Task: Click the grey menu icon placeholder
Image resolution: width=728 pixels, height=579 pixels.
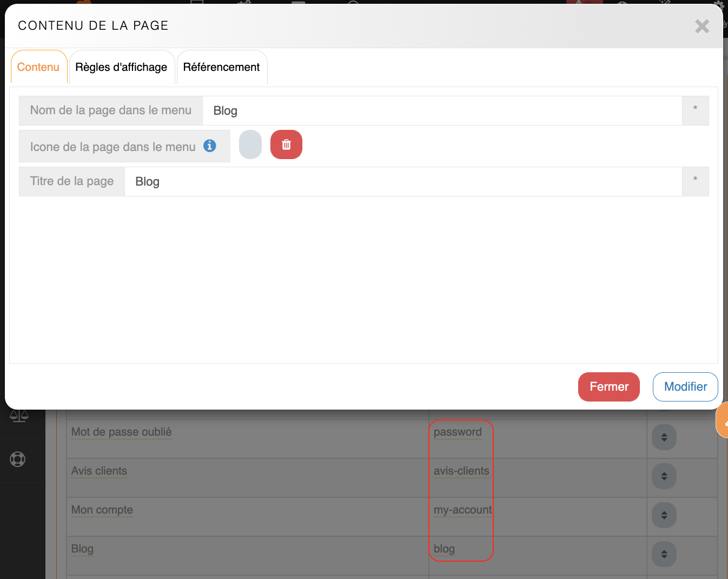Action: (250, 145)
